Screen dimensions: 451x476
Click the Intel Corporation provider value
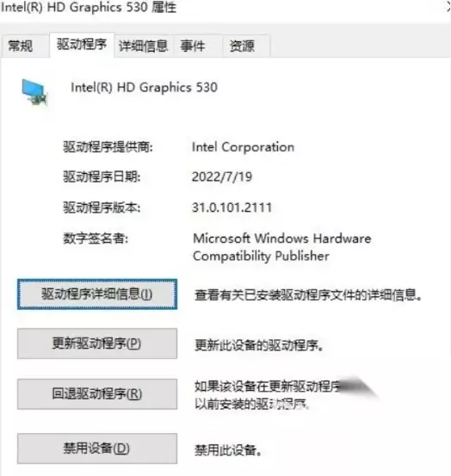(x=243, y=147)
